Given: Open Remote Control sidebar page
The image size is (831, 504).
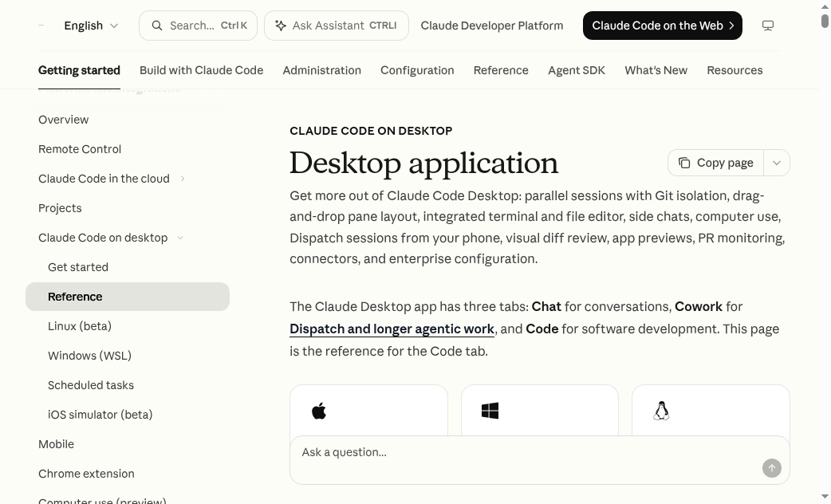Looking at the screenshot, I should pyautogui.click(x=127, y=149).
